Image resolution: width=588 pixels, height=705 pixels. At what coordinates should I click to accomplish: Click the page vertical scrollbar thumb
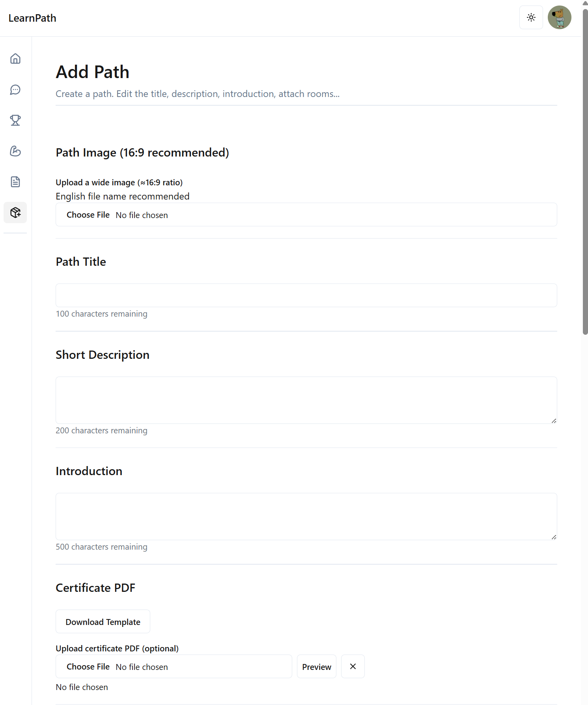[x=585, y=170]
